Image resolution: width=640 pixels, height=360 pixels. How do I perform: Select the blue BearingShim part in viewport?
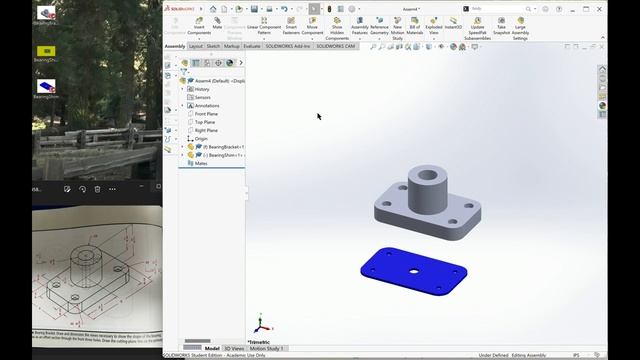point(413,271)
